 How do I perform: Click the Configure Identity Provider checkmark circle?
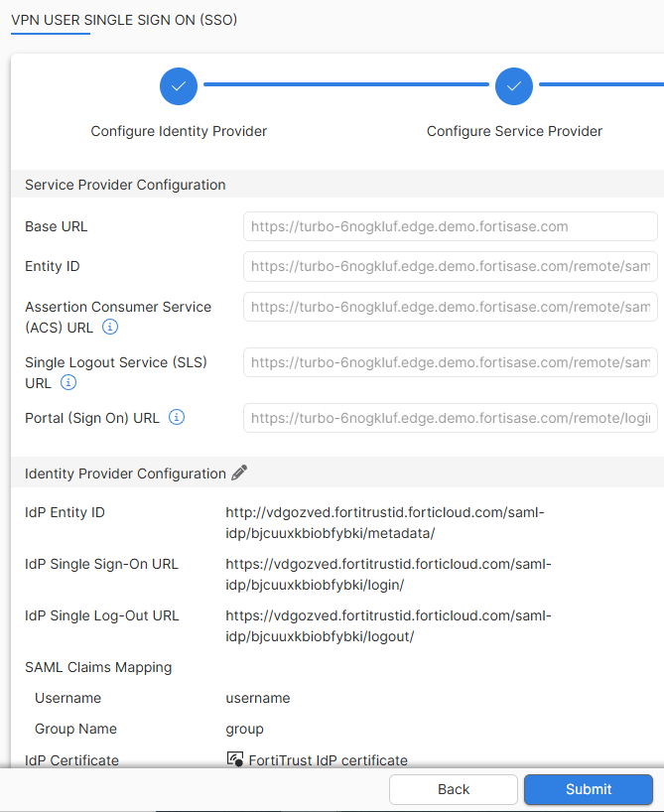179,86
